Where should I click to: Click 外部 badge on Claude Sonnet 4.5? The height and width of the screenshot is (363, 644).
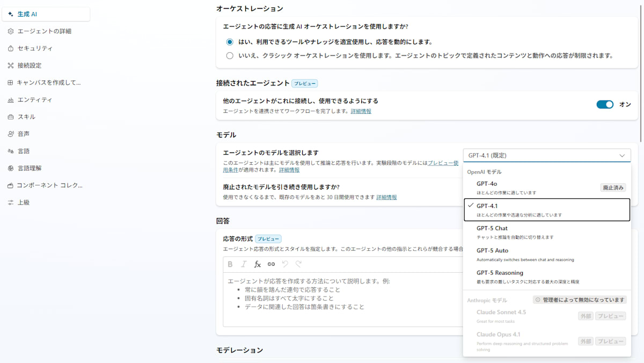click(x=586, y=316)
